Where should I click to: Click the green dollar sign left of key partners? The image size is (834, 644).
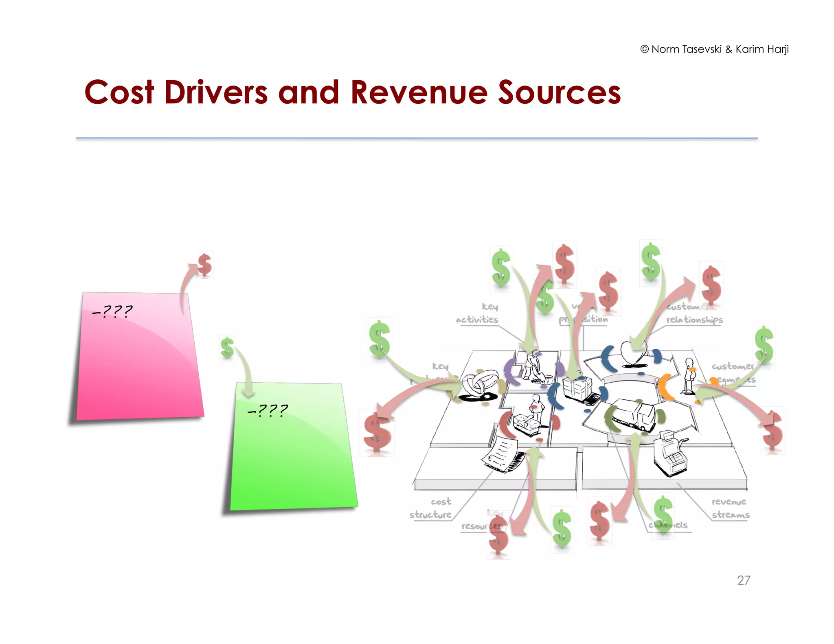(380, 340)
